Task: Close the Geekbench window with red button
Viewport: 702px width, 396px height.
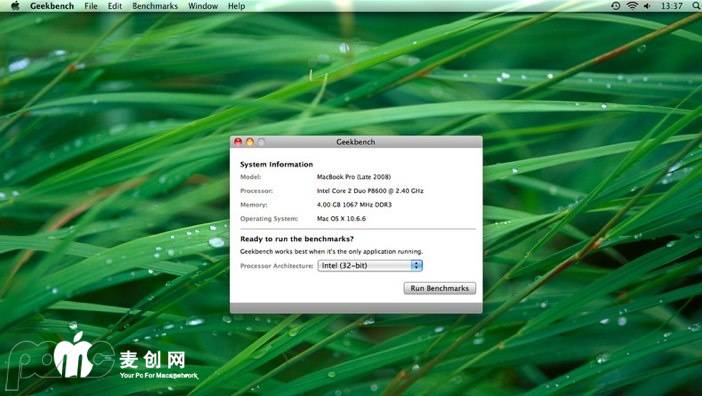Action: point(238,142)
